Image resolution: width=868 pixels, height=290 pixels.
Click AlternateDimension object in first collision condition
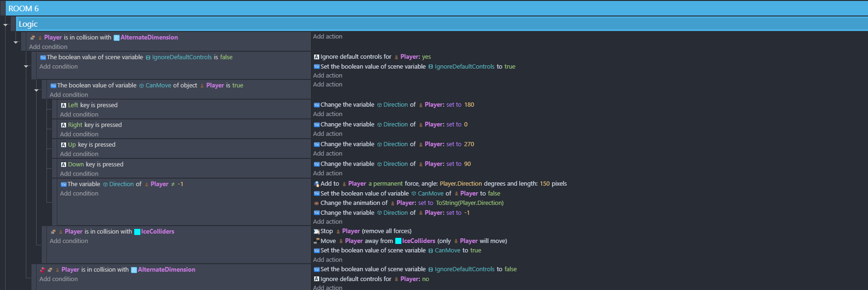(x=149, y=38)
